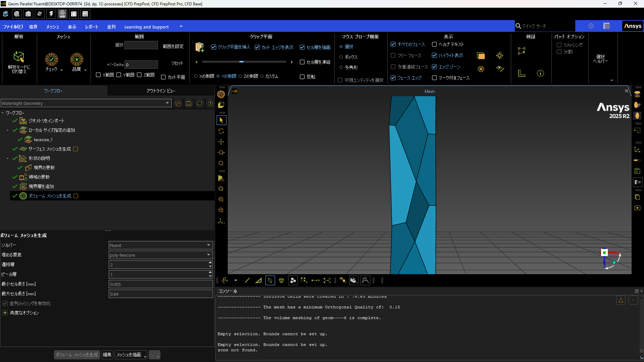Open the Fill With (poly-hexcore) dropdown

[x=160, y=255]
